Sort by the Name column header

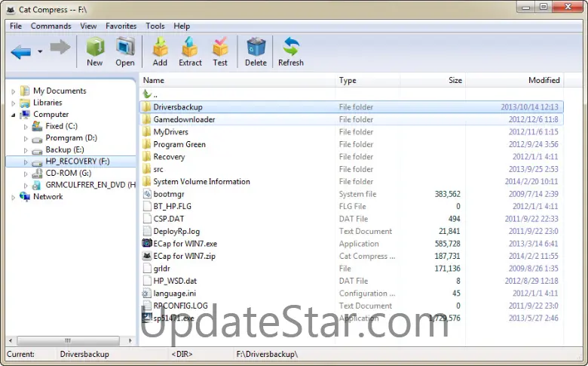[237, 80]
